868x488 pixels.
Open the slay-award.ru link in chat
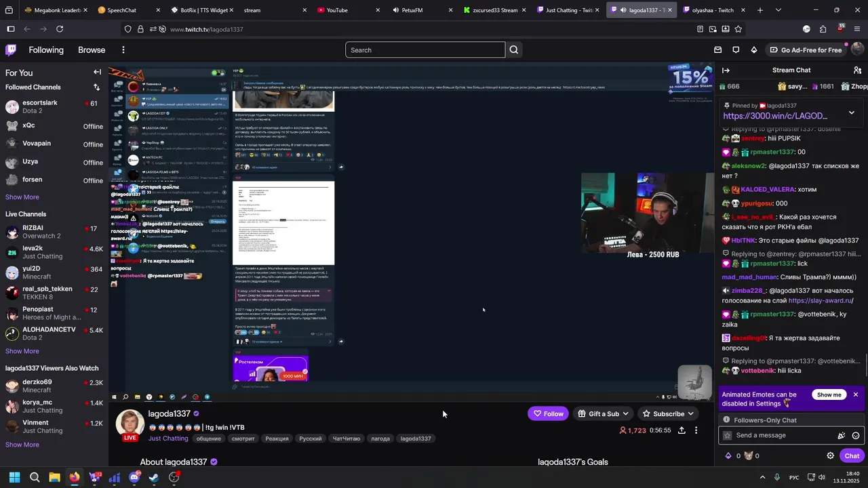click(821, 300)
